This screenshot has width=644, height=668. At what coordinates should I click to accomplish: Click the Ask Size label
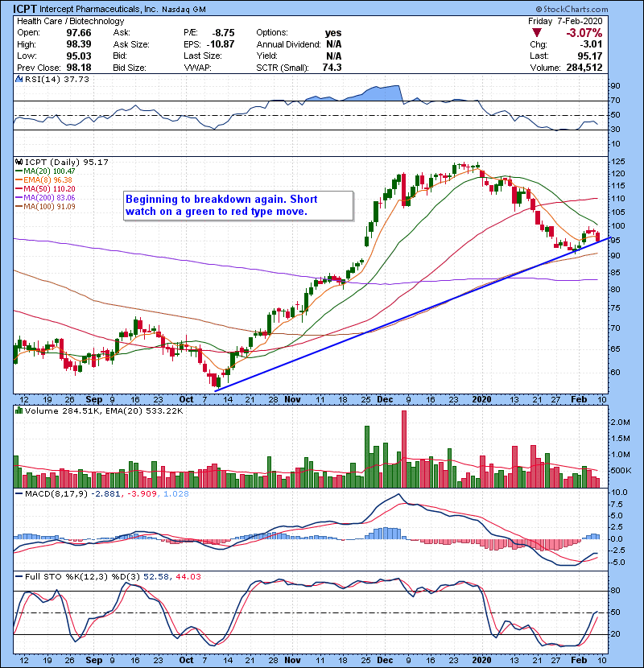pyautogui.click(x=131, y=44)
